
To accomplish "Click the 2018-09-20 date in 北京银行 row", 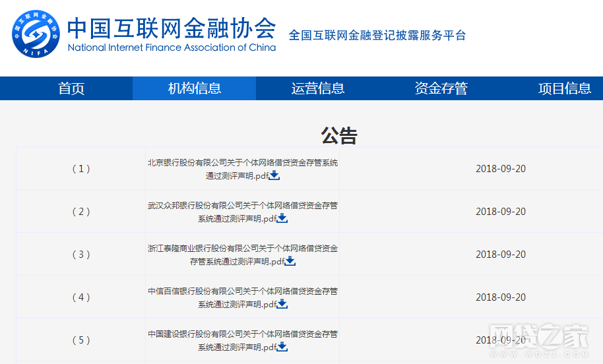I will (500, 169).
